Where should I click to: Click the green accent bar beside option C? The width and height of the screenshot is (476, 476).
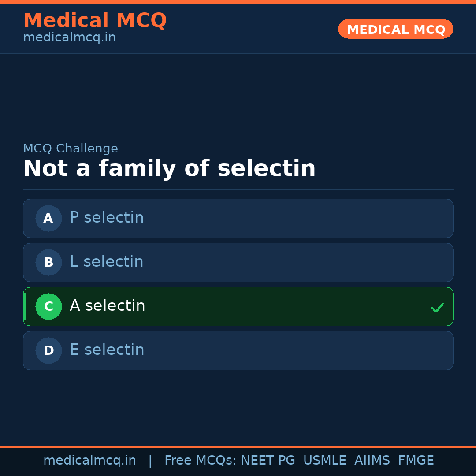pos(25,306)
